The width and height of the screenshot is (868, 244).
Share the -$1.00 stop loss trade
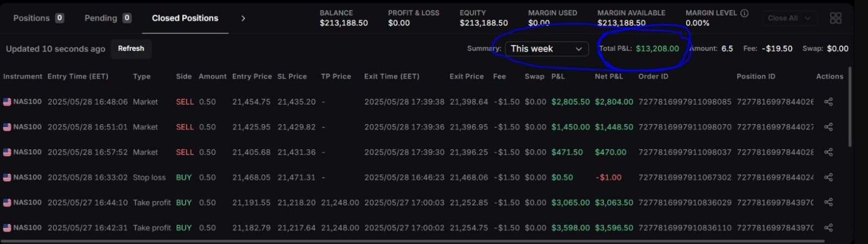coord(828,177)
